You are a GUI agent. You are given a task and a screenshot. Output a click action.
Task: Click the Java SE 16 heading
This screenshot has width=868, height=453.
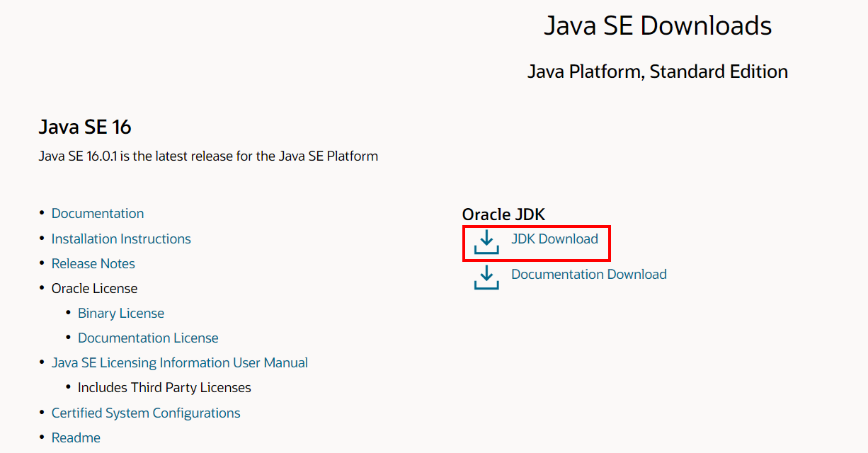click(85, 127)
